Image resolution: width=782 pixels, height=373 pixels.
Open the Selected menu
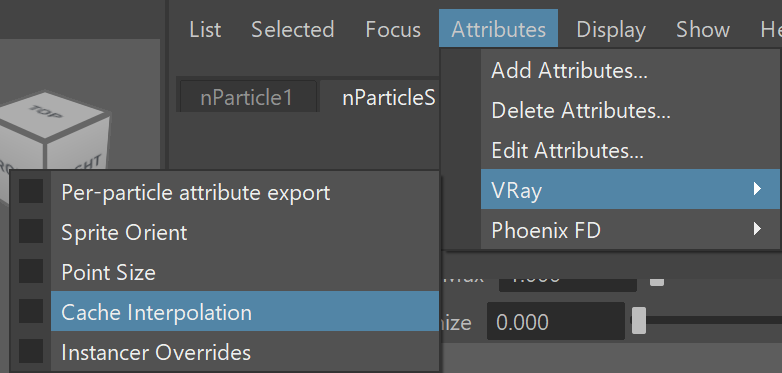pos(293,29)
